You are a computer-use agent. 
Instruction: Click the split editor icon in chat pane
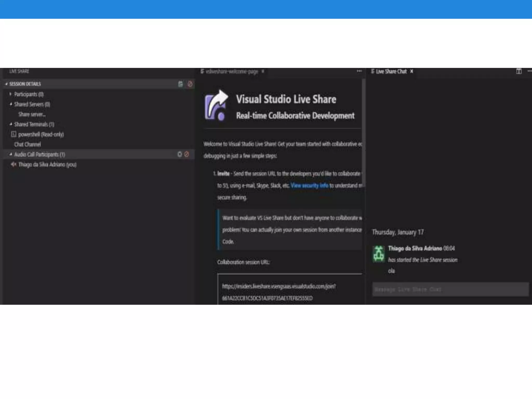tap(518, 71)
